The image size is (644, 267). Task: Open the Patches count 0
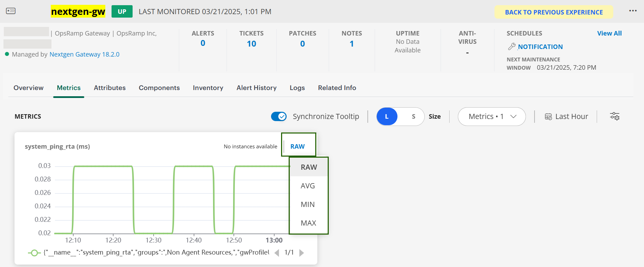302,44
